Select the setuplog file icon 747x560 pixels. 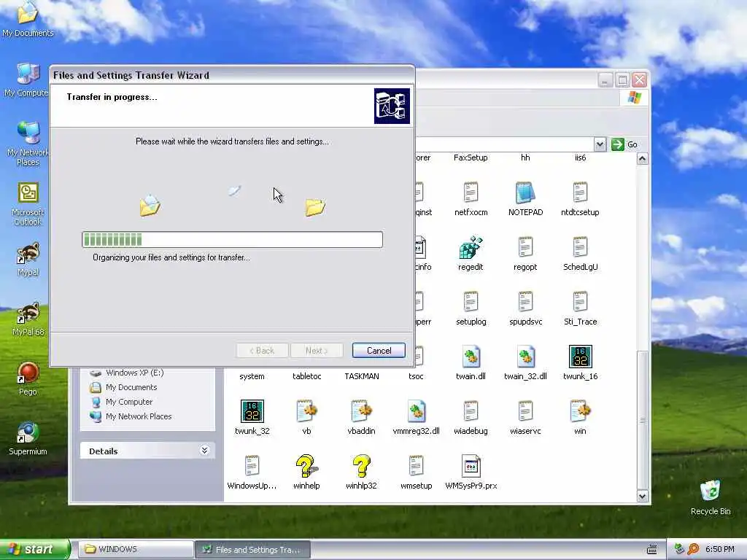[x=471, y=303]
